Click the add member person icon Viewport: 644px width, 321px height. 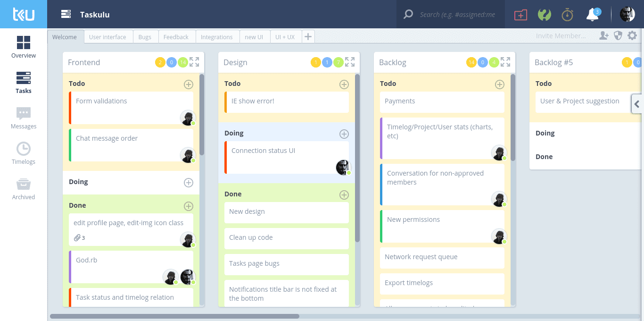[x=604, y=36]
